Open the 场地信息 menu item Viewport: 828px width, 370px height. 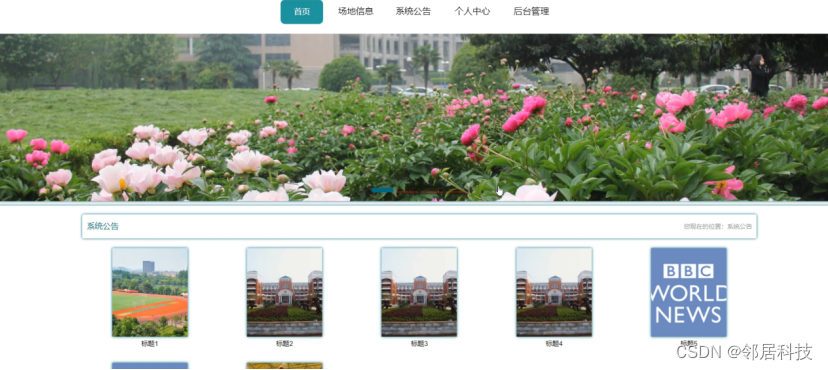click(356, 12)
